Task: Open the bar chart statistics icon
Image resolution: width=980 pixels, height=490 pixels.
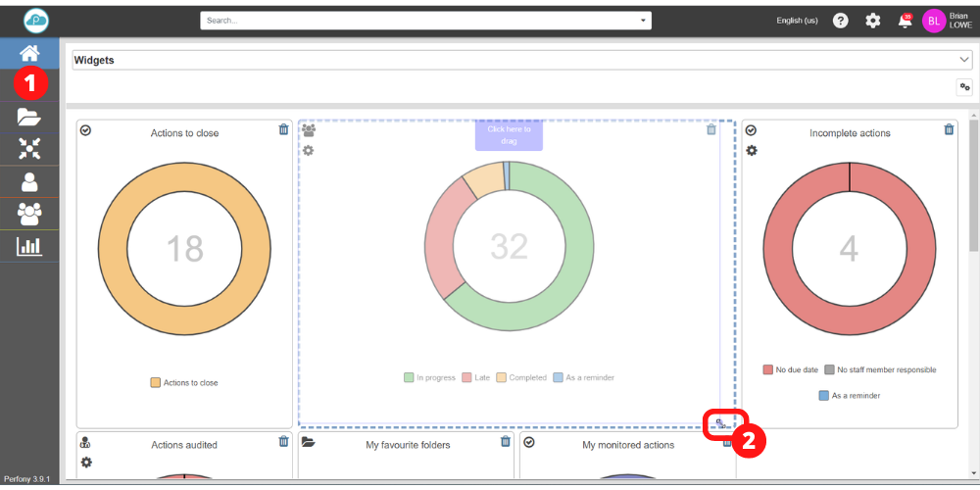Action: (x=29, y=246)
